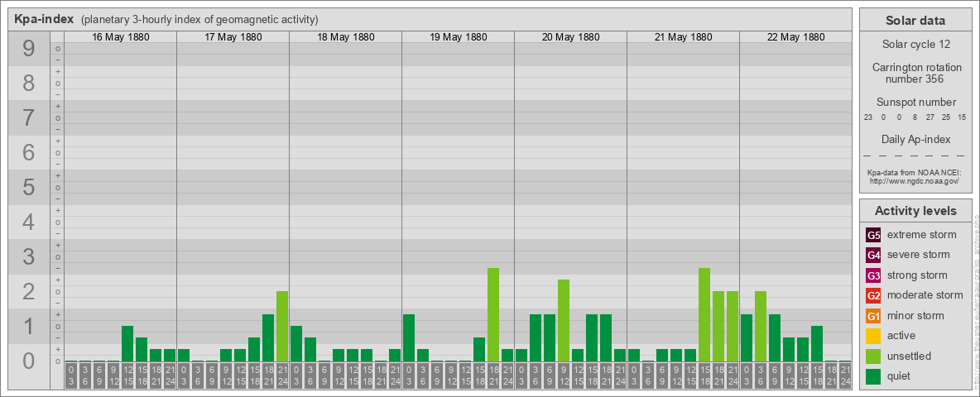
Task: Click the 'extreme storm' legend label
Action: [x=921, y=236]
